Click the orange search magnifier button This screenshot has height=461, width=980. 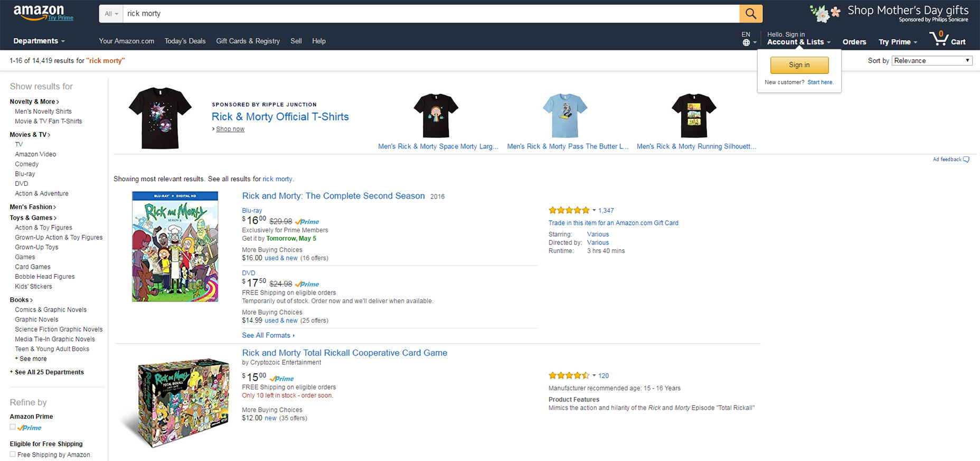click(x=750, y=14)
